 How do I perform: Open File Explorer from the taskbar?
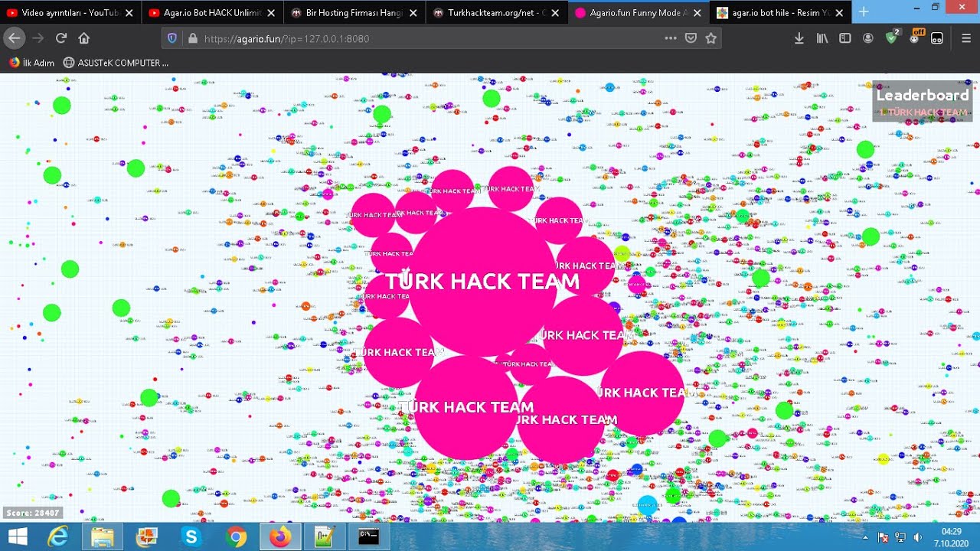103,536
